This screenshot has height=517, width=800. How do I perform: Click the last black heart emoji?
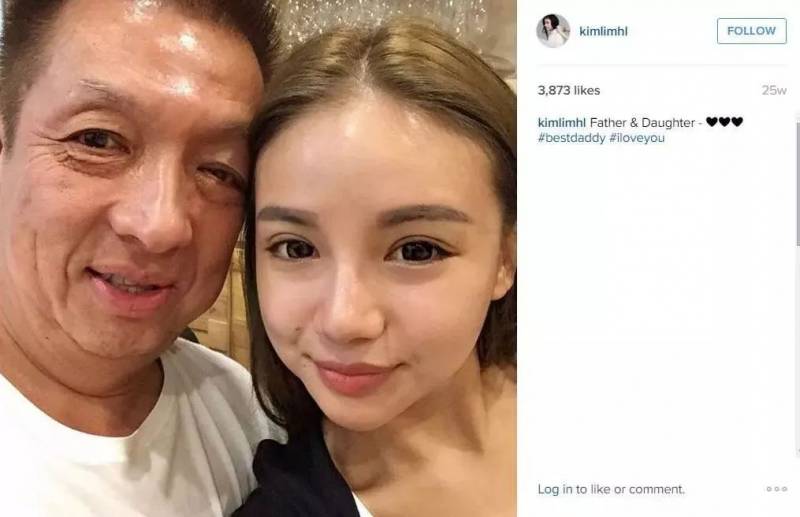pyautogui.click(x=737, y=122)
